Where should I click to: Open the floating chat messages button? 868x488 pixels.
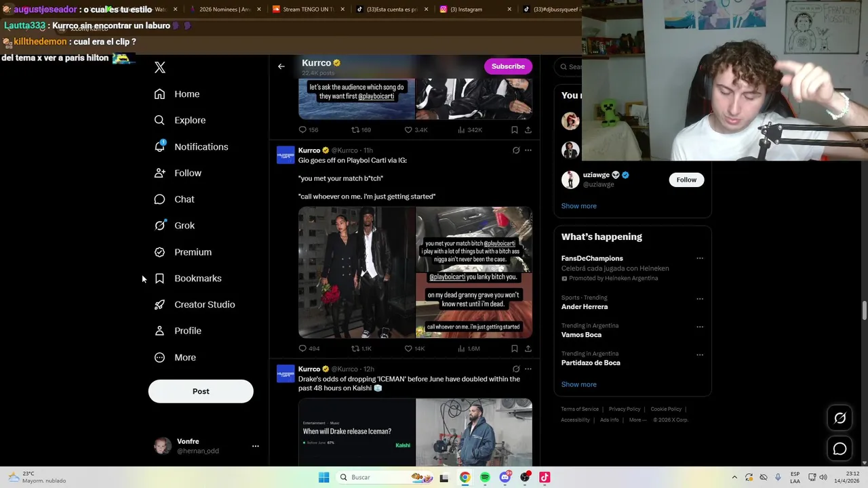[x=840, y=449]
